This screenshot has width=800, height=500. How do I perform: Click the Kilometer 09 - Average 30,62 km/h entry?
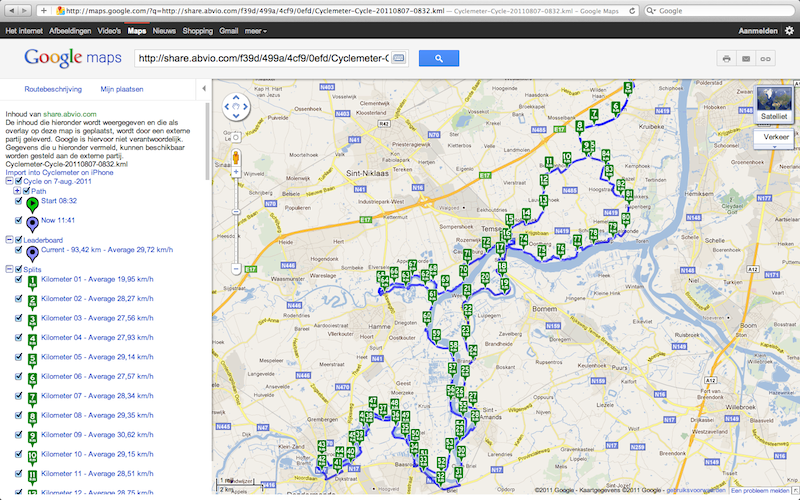(97, 435)
